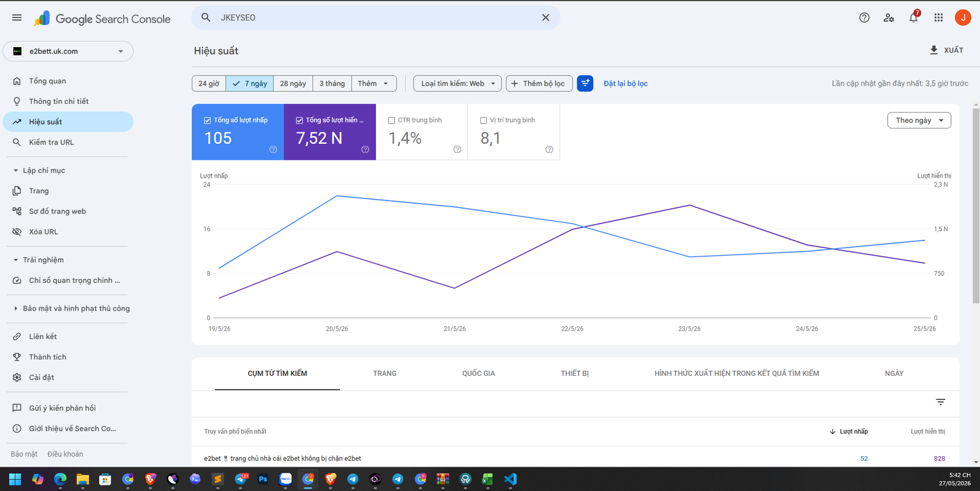
Task: Enable CTR trung bình checkbox
Action: click(x=391, y=121)
